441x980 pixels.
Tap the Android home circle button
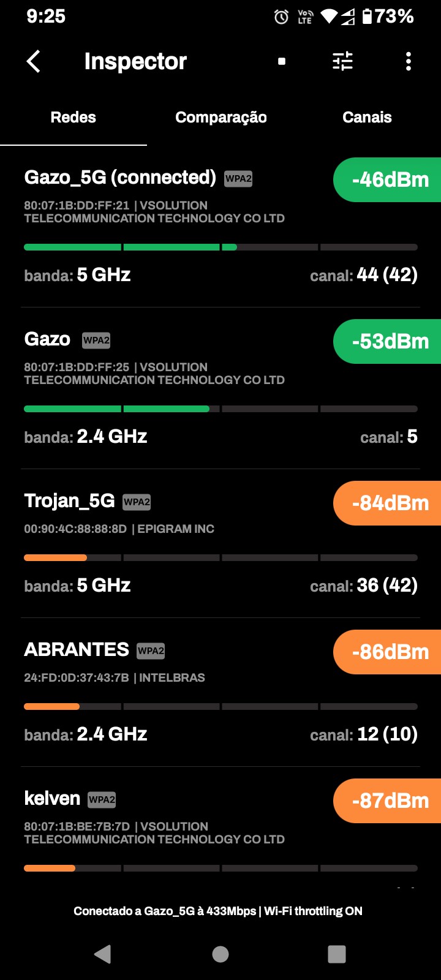click(221, 954)
